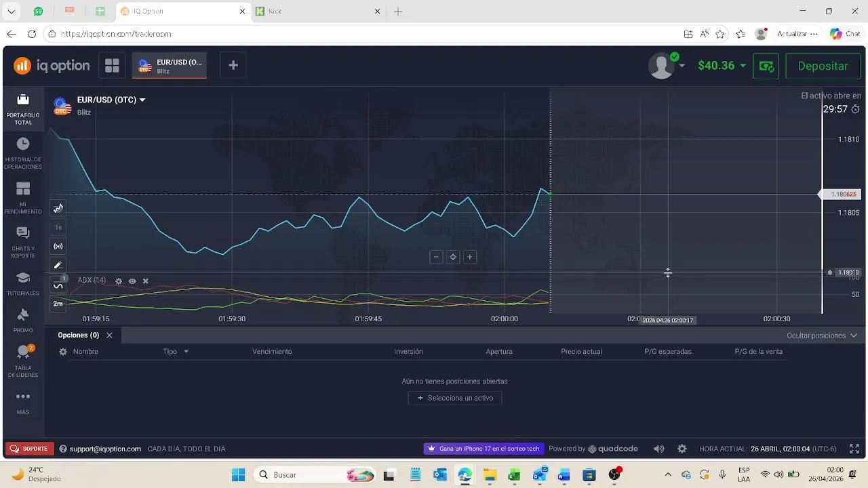Select the Opciones (0) tab
Viewport: 868px width, 488px height.
[x=78, y=335]
